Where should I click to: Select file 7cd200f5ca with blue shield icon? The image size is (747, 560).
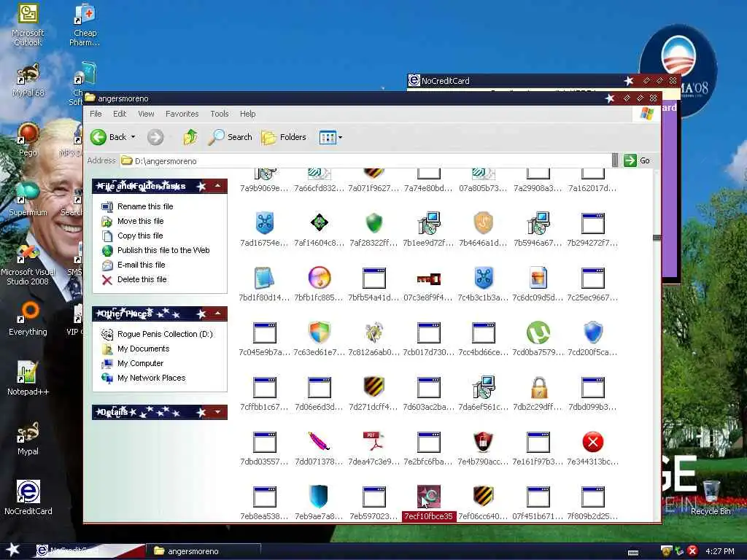(592, 339)
